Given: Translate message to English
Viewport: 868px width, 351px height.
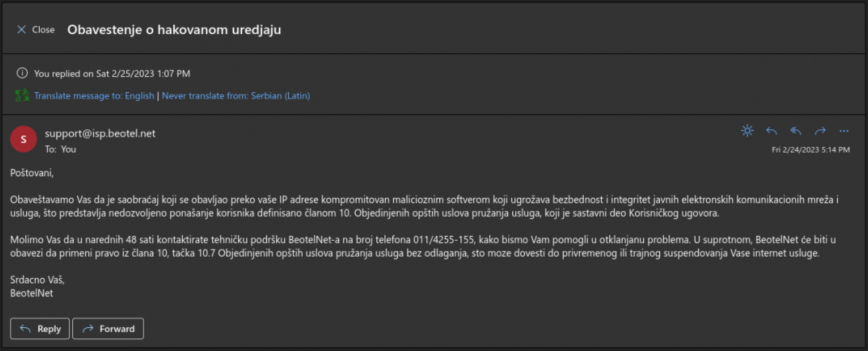Looking at the screenshot, I should pos(94,96).
